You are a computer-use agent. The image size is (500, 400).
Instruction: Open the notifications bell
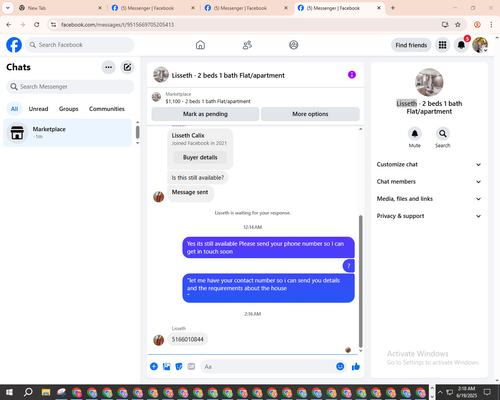coord(461,45)
